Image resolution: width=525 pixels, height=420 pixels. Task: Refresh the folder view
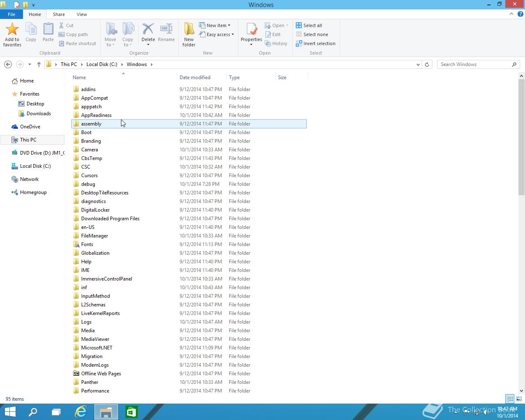(x=427, y=64)
